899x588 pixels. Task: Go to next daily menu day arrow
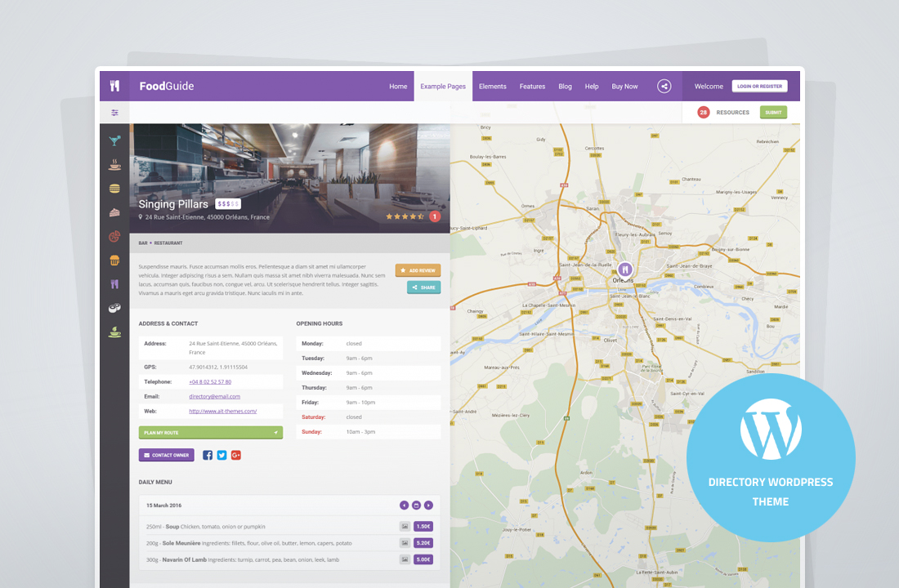click(428, 505)
